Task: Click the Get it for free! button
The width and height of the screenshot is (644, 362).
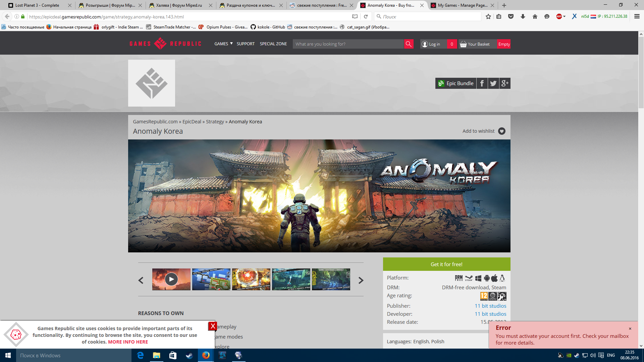Action: tap(446, 264)
